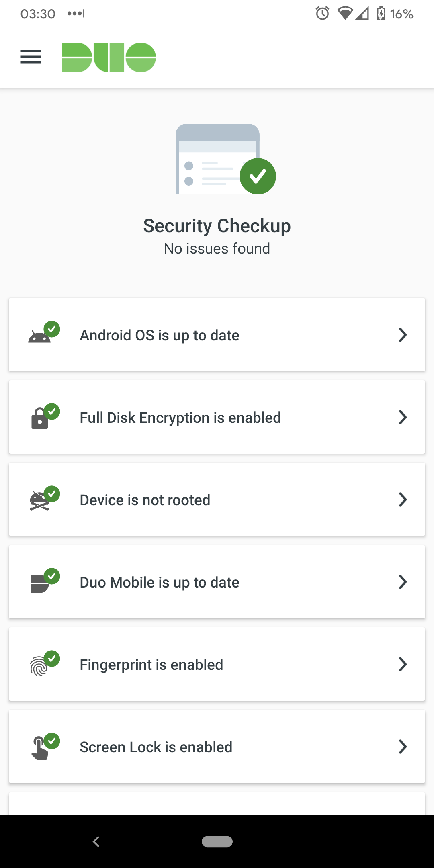Click the Duo logo in the header
434x868 pixels.
(108, 57)
